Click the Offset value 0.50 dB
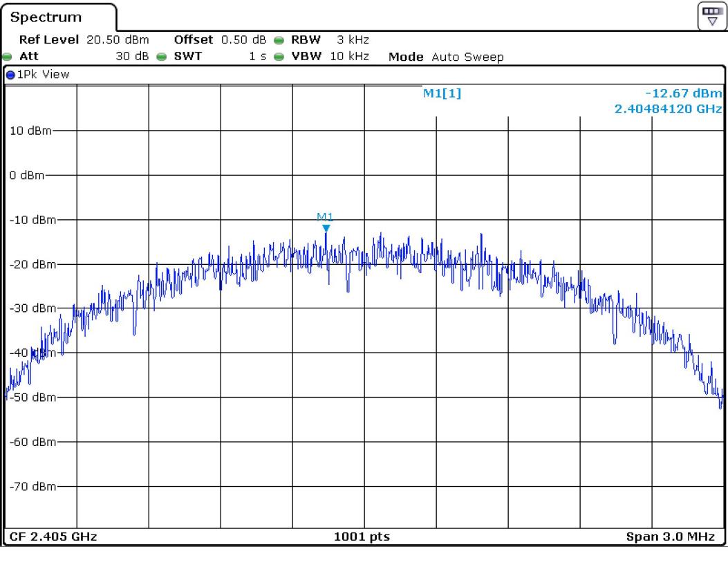This screenshot has width=728, height=567. tap(244, 39)
